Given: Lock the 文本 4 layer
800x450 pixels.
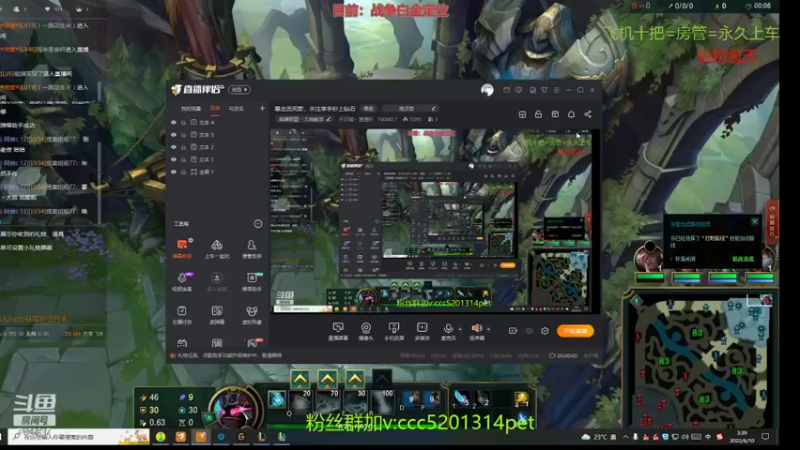Looking at the screenshot, I should point(183,122).
